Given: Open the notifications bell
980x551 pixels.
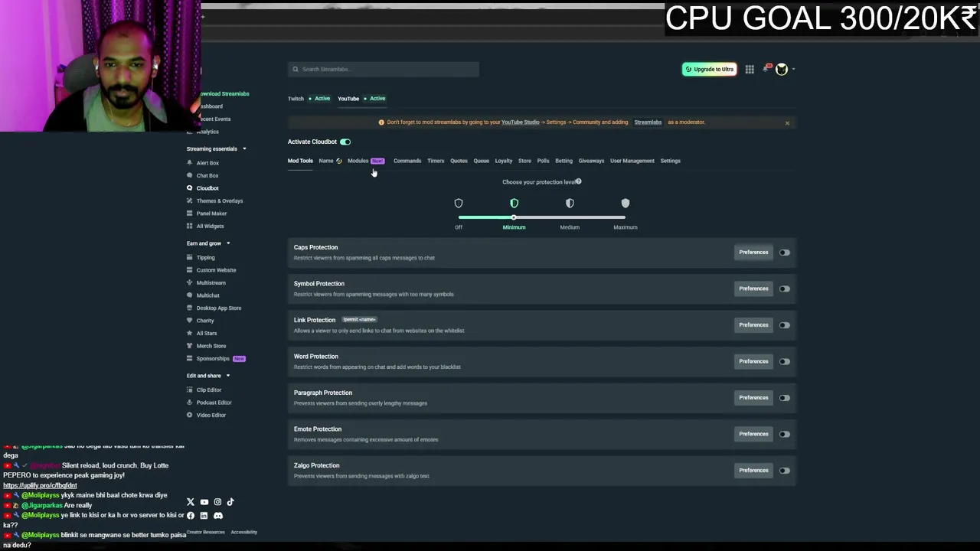Looking at the screenshot, I should (766, 69).
